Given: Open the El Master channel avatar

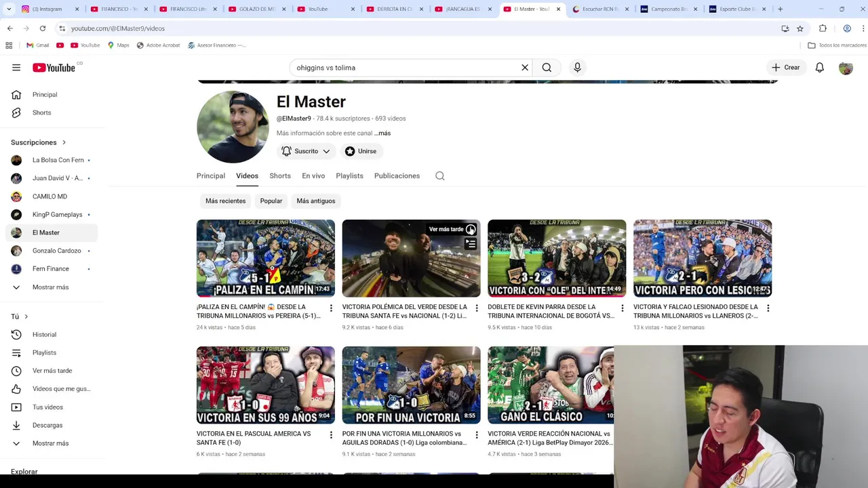Looking at the screenshot, I should pyautogui.click(x=233, y=127).
